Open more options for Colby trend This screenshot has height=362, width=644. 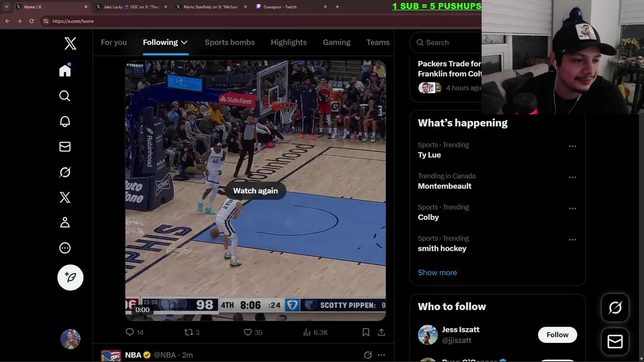point(573,209)
